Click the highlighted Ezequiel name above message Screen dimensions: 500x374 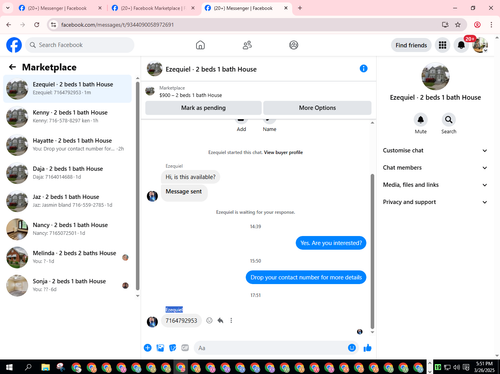point(174,310)
